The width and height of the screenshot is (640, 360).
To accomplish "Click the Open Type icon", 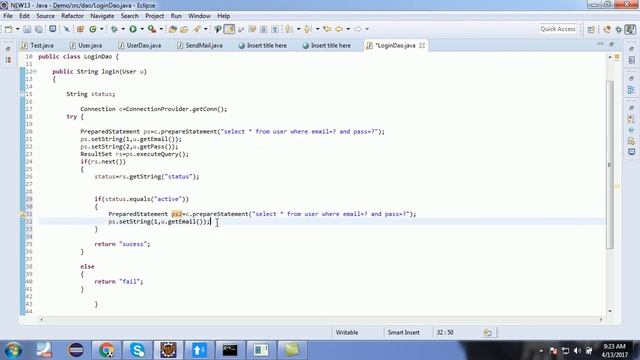I will coord(173,29).
